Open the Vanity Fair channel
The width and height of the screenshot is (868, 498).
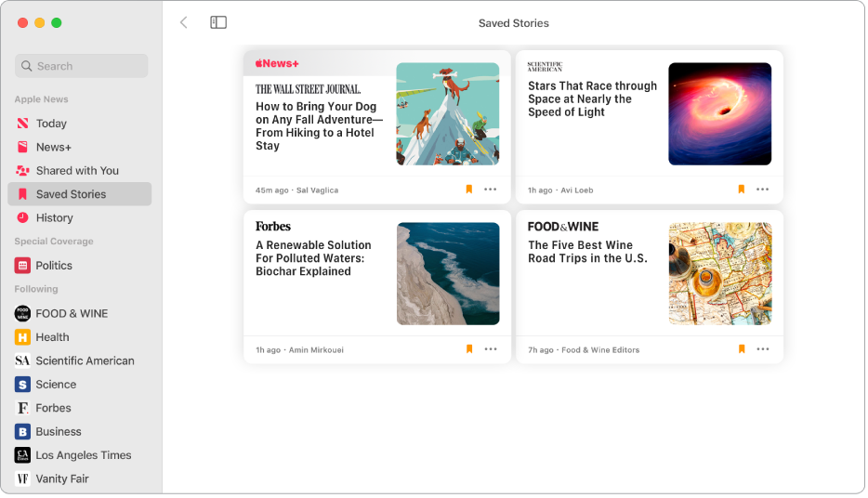pyautogui.click(x=80, y=478)
